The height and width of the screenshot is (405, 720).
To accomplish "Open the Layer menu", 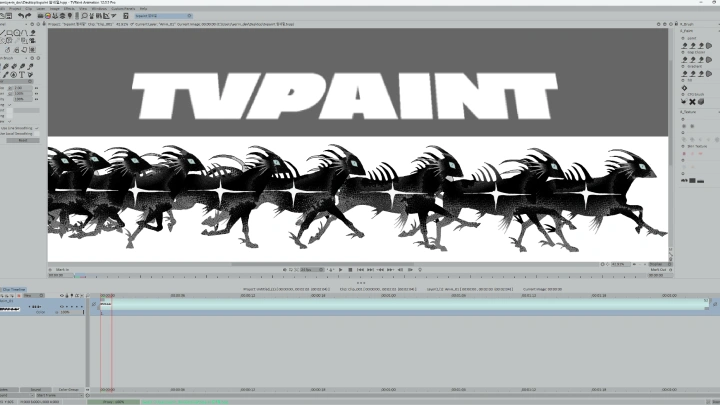I will coord(41,8).
